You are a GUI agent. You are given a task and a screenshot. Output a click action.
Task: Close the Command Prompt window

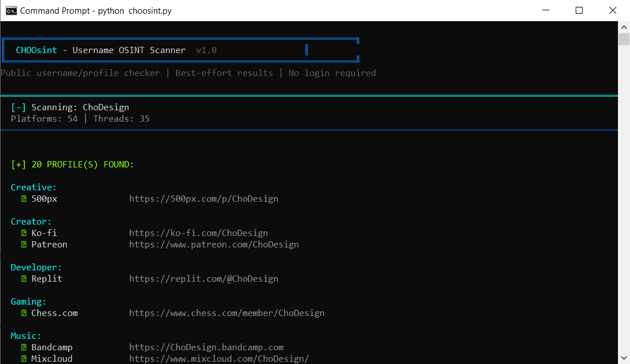coord(613,10)
